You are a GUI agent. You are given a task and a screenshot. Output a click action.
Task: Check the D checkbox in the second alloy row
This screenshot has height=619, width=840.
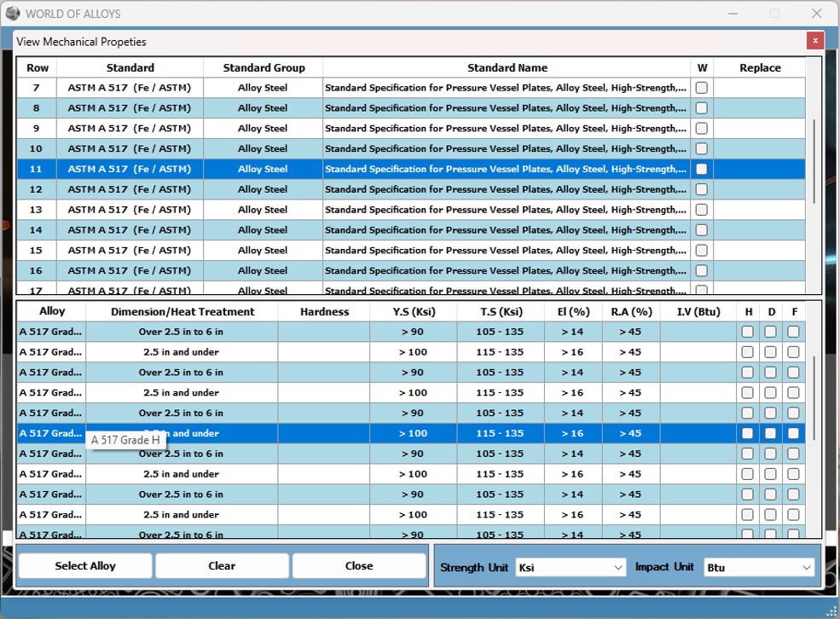(x=770, y=352)
